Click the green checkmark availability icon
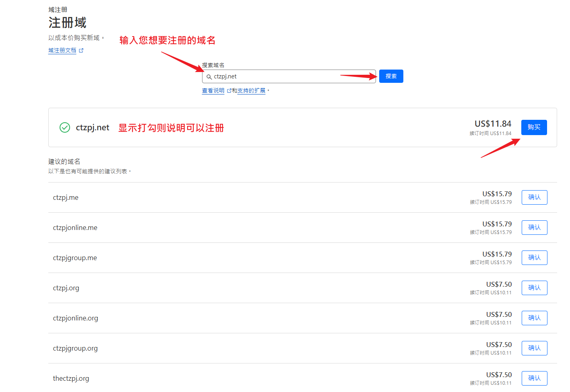 coord(65,127)
